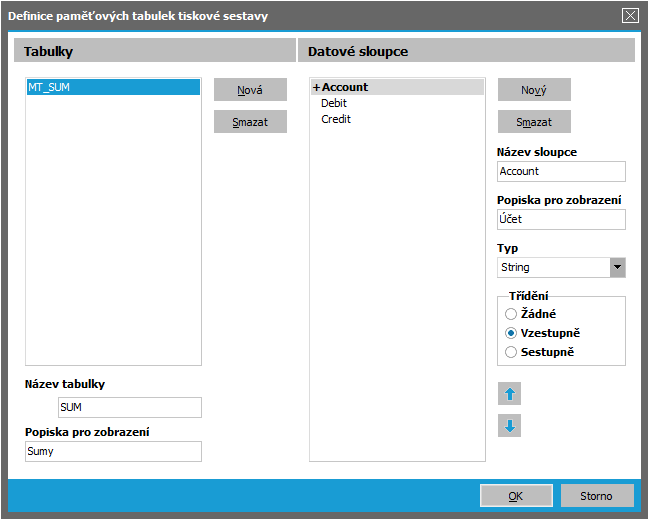
Task: Focus the Název tabulky text field
Action: [x=129, y=407]
